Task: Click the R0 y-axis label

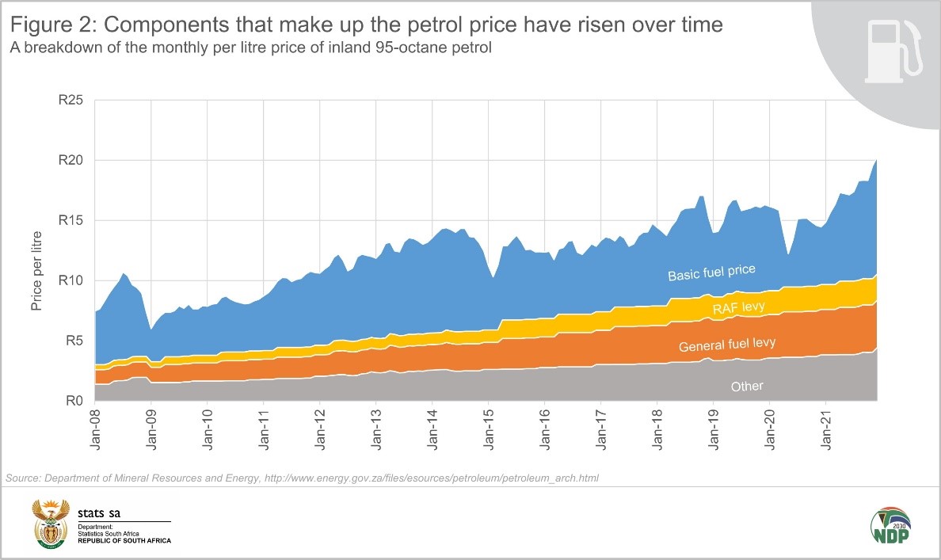Action: coord(74,401)
